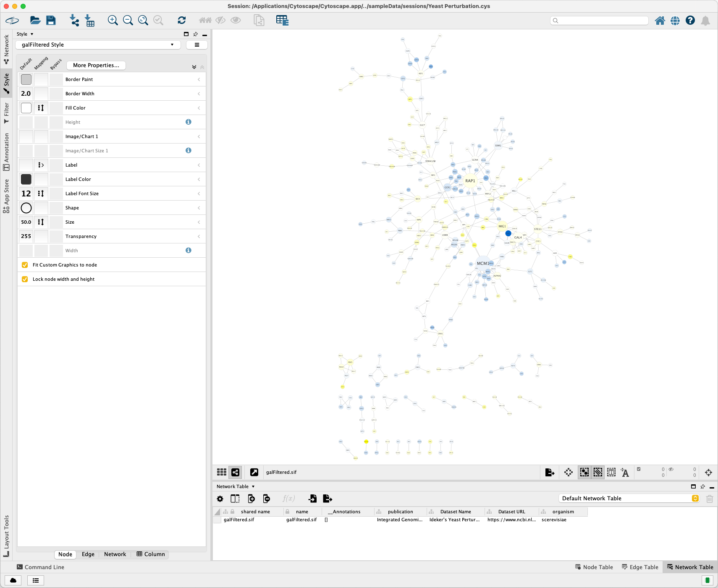Switch to the Node Table tab

click(594, 567)
